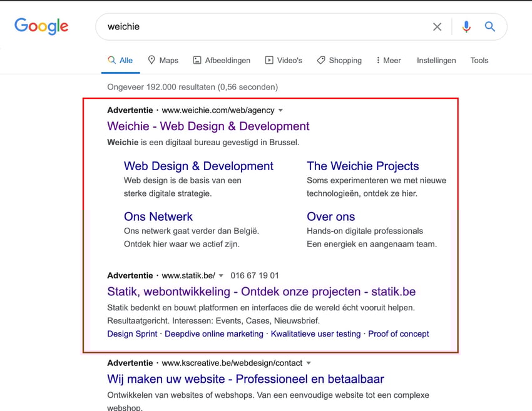Click the www.statik.be/ URL text

point(188,275)
